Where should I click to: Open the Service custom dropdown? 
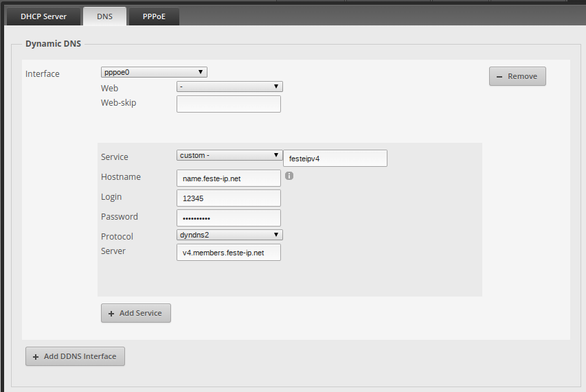pos(229,155)
